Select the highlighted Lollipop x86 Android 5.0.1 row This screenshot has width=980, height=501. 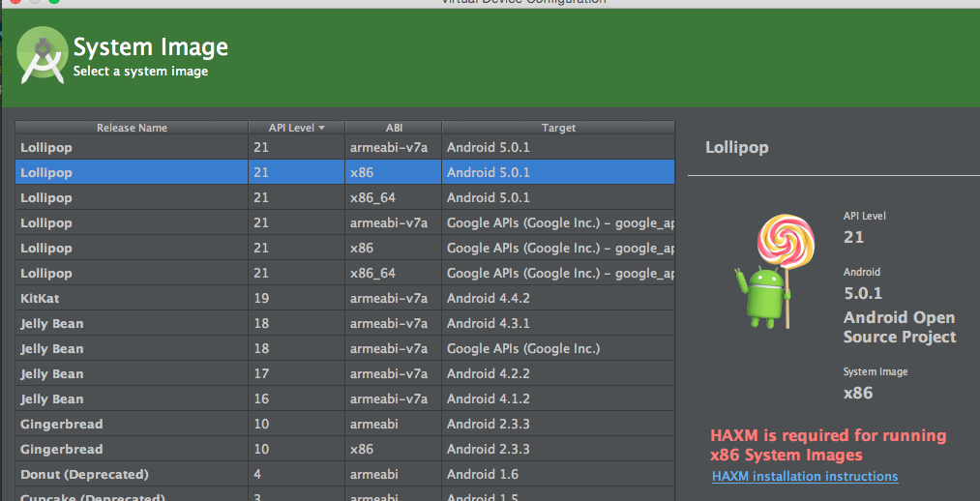(345, 172)
